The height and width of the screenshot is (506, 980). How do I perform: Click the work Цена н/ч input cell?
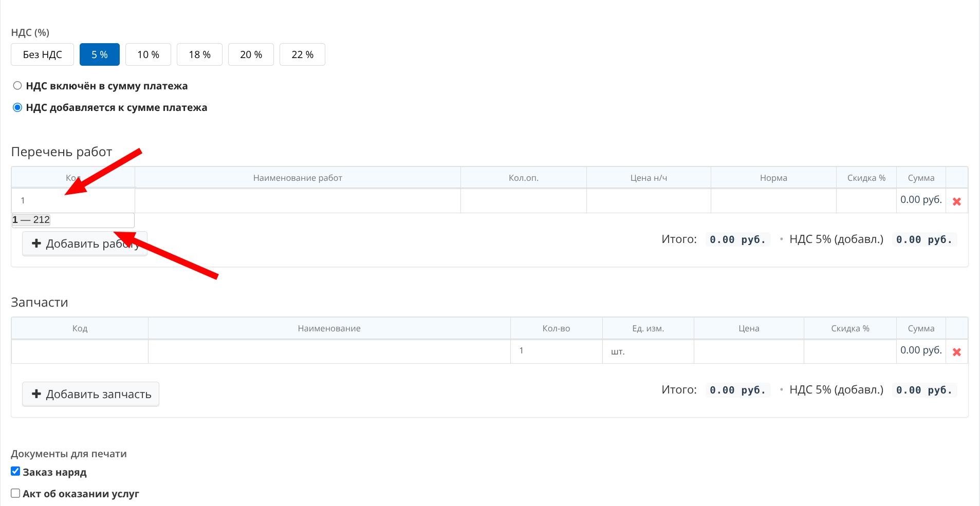[x=649, y=200]
